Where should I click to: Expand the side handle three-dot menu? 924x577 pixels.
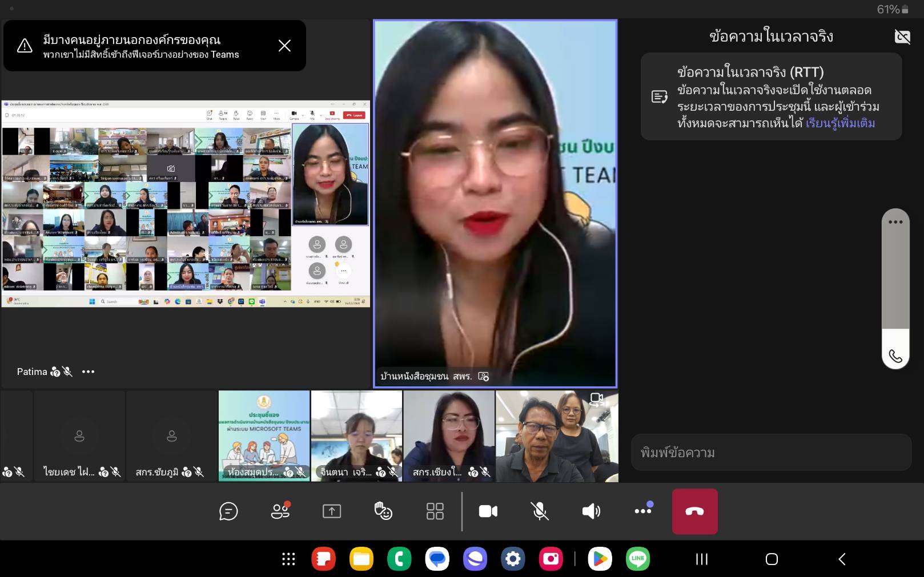point(895,222)
